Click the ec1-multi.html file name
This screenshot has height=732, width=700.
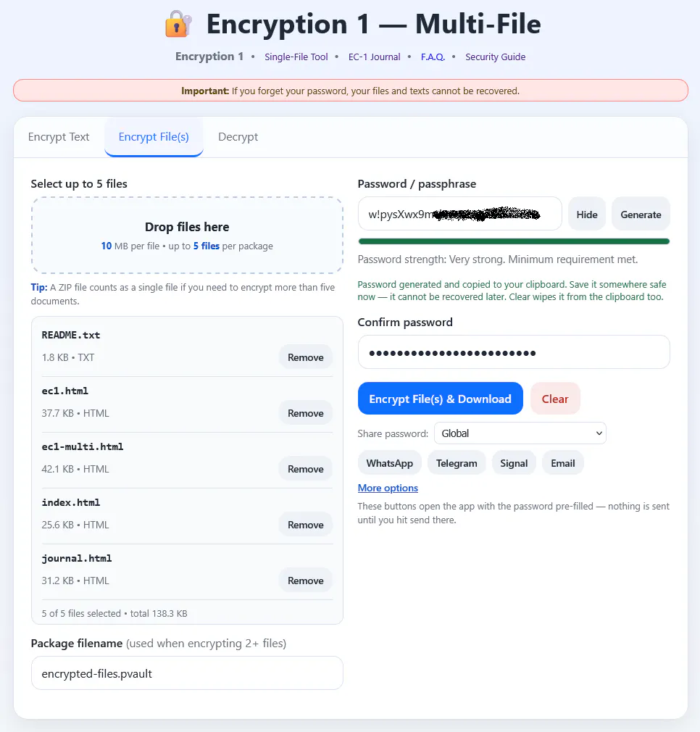(83, 446)
